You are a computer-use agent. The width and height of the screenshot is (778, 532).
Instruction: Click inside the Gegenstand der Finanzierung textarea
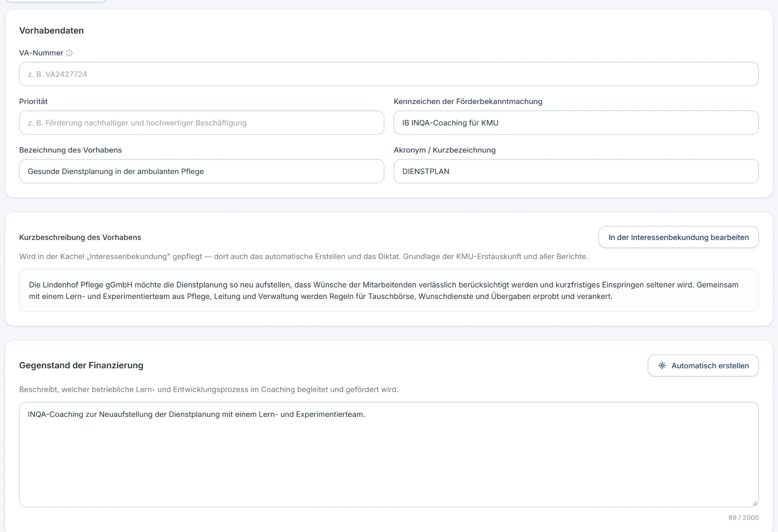(x=389, y=454)
